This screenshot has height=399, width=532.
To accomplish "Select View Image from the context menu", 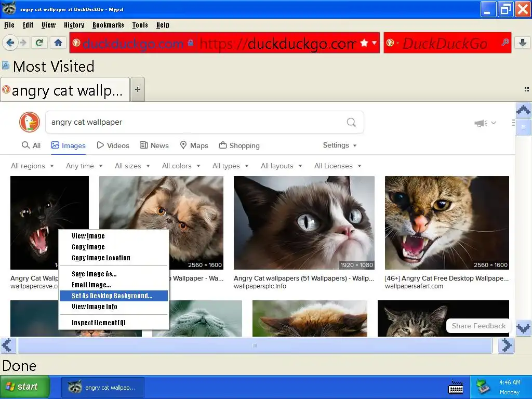I will 114,236.
